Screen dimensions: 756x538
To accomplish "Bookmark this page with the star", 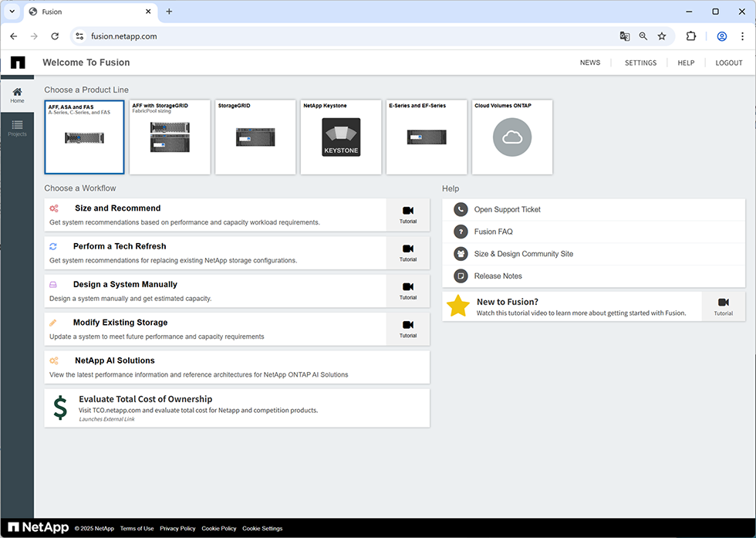I will [662, 36].
